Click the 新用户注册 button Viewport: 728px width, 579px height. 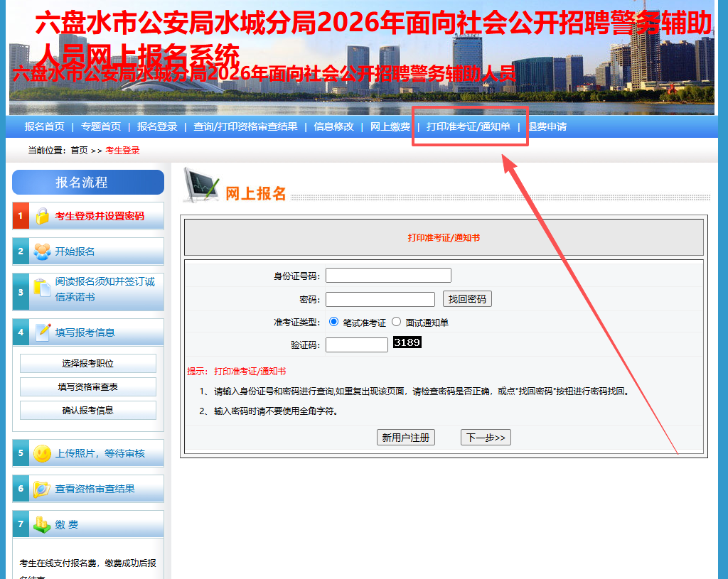click(405, 438)
